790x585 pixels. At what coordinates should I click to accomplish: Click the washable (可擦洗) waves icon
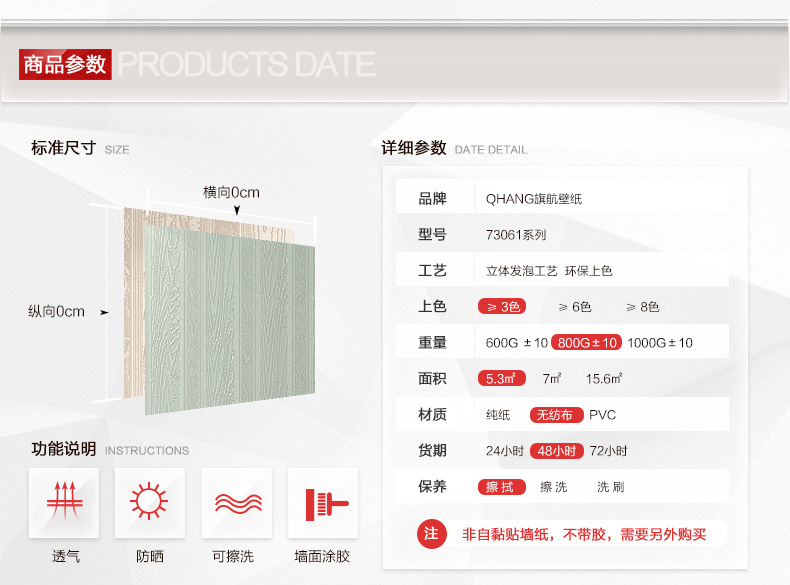coord(237,502)
